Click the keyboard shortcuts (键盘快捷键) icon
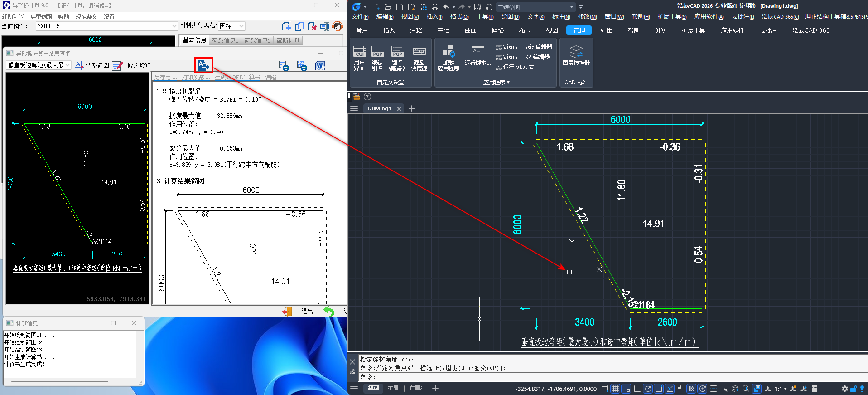 419,58
